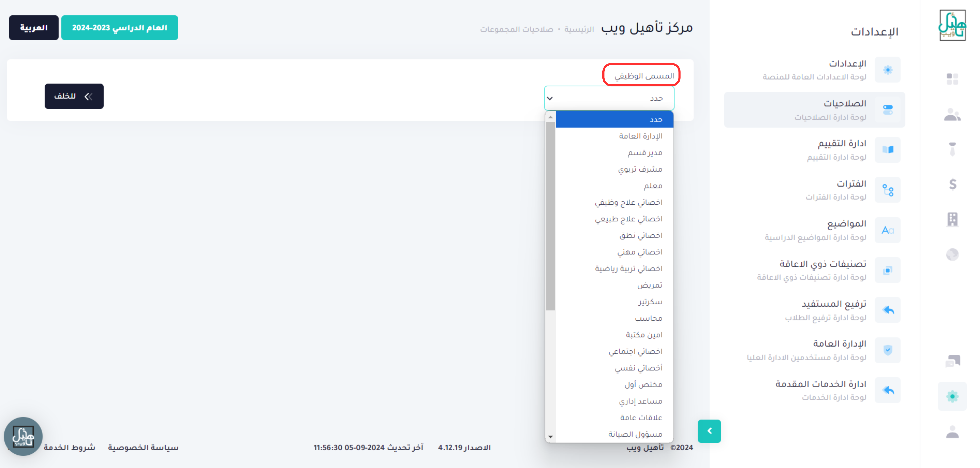980x468 pixels.
Task: Click the teal settings gear rail icon
Action: (x=952, y=396)
